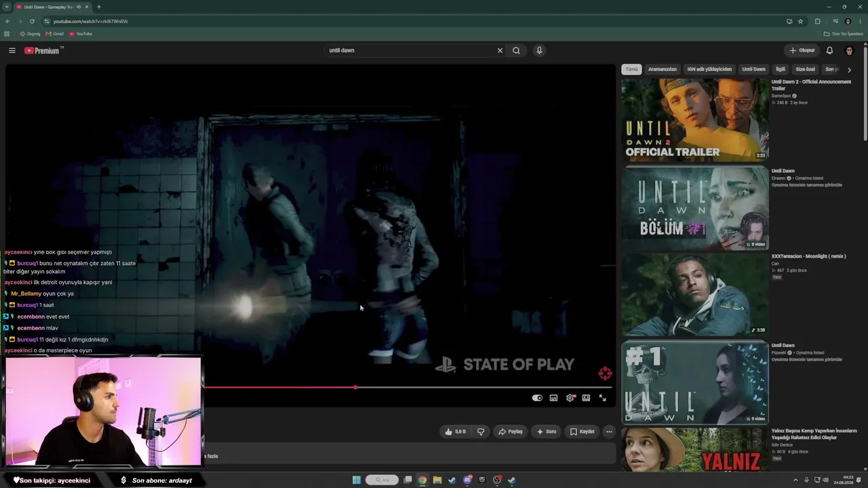The width and height of the screenshot is (868, 488).
Task: Open player settings gear
Action: click(x=570, y=398)
